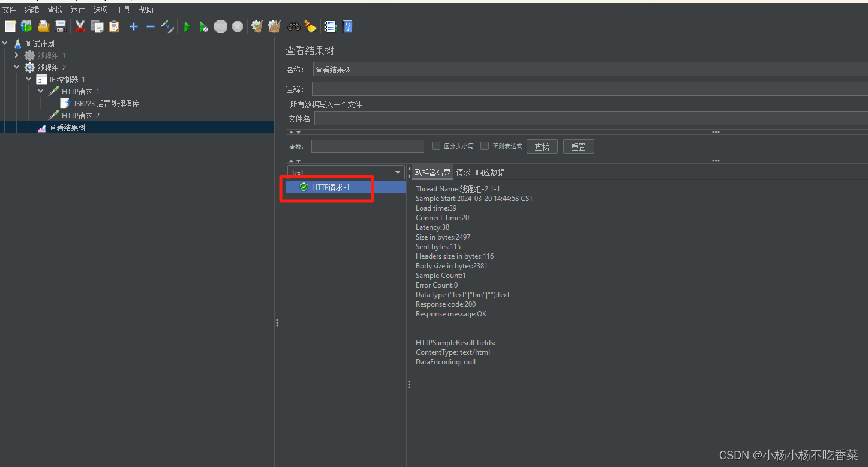Reset search with yellow brush icon
The image size is (868, 467).
click(310, 26)
